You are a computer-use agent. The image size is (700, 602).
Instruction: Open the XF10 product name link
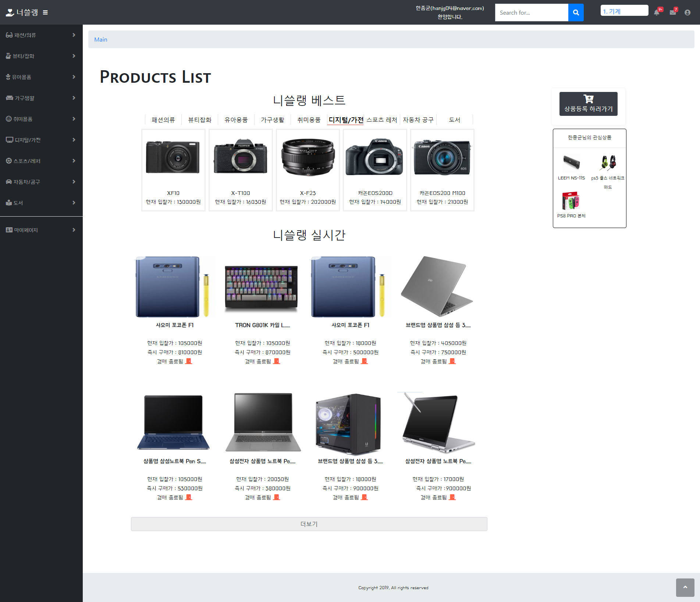click(173, 193)
